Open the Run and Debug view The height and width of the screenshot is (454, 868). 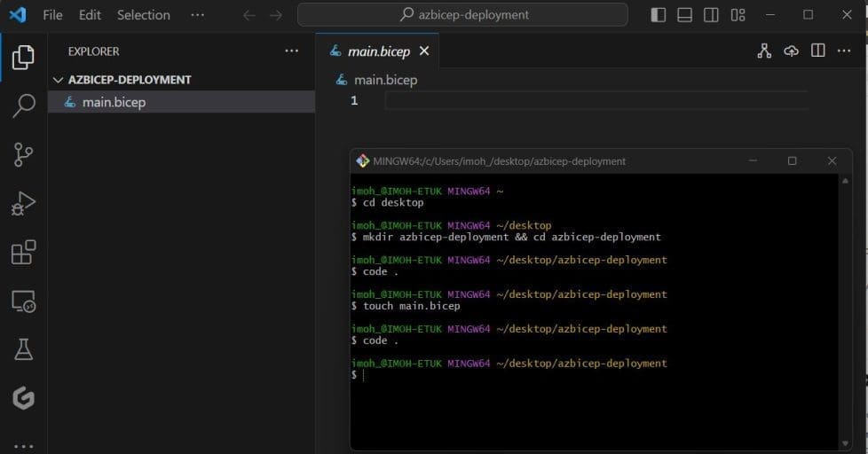tap(24, 203)
